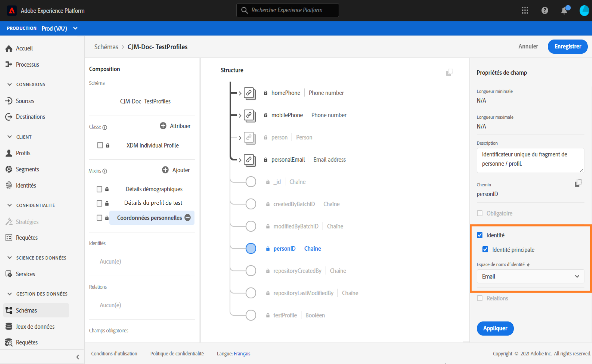This screenshot has height=364, width=592.
Task: Open the notifications bell
Action: 564,11
